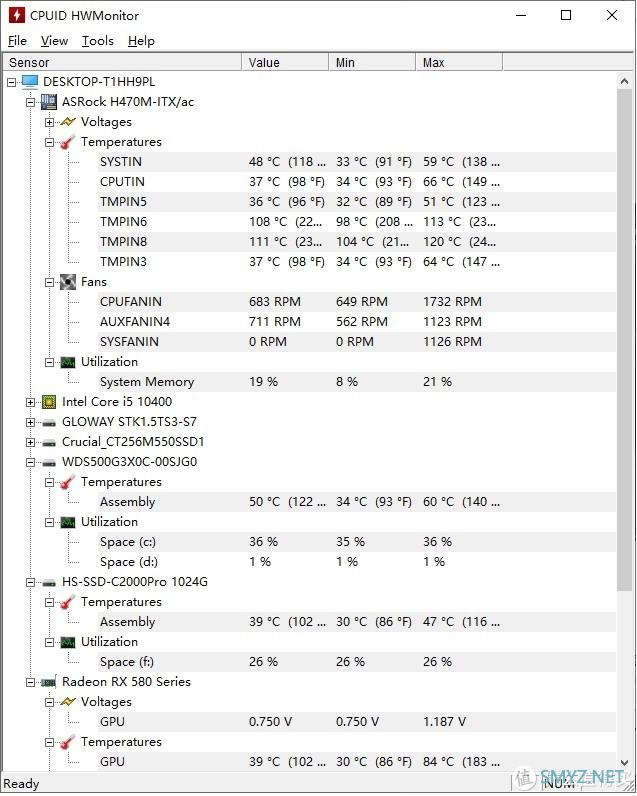Click the HS-SSD-C2000Pro 1024G drive icon
The height and width of the screenshot is (796, 637).
coord(49,582)
